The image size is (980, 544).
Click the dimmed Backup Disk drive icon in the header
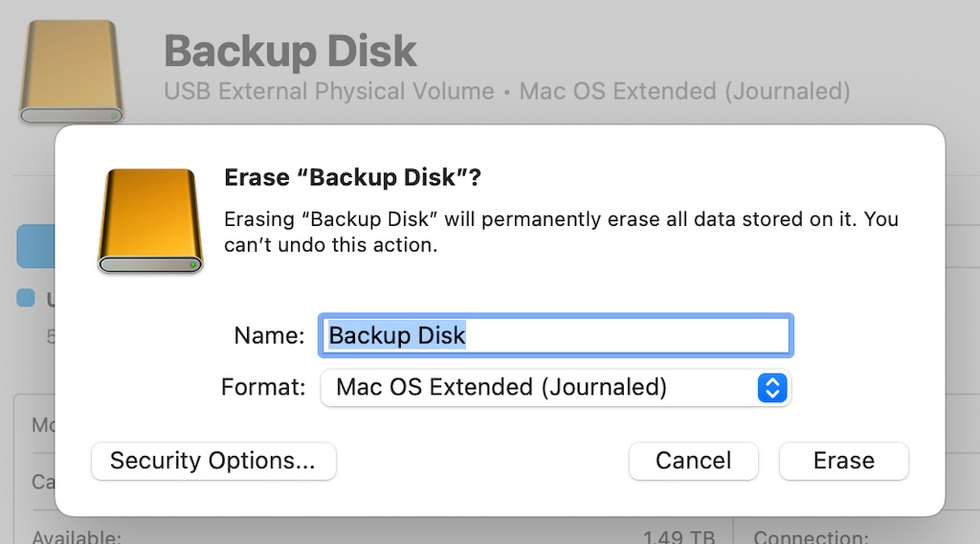pos(71,71)
